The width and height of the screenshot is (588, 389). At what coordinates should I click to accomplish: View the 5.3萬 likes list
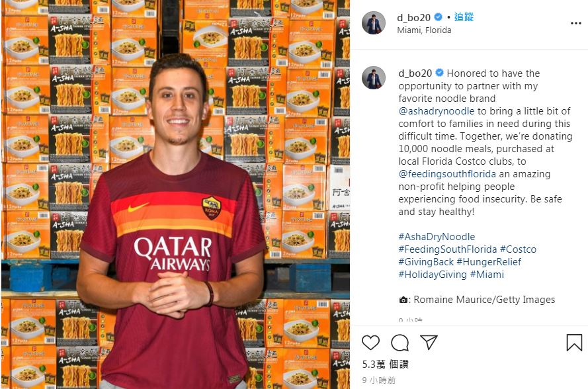click(385, 365)
